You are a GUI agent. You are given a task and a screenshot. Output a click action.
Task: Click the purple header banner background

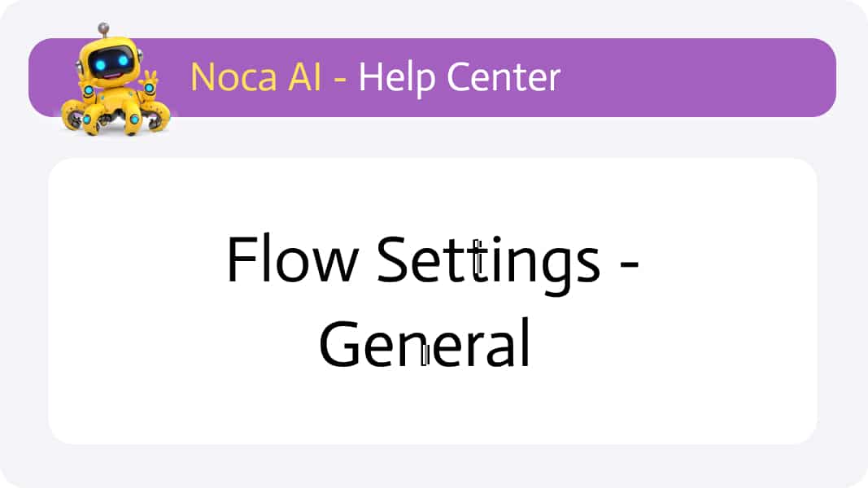point(692,77)
